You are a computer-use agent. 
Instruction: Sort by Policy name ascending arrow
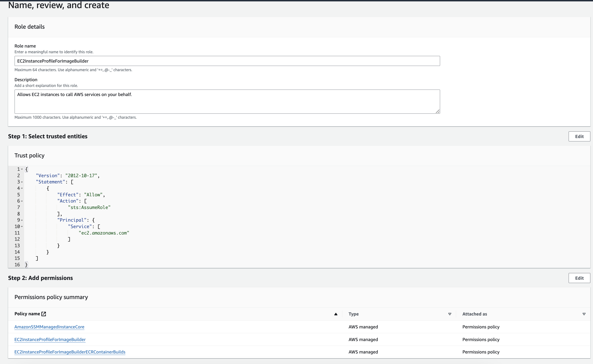pos(336,314)
